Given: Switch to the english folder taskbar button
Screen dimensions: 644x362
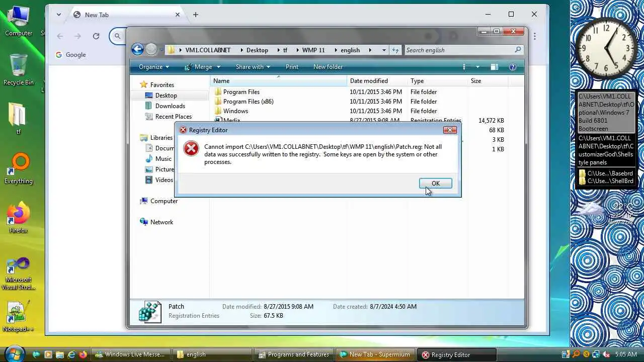Looking at the screenshot, I should 211,354.
